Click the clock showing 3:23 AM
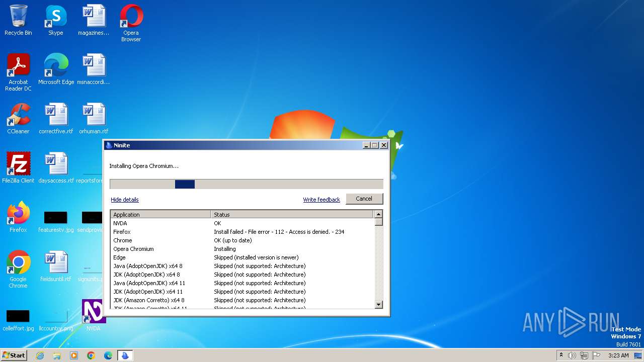Viewport: 644px width, 362px height. tap(618, 355)
